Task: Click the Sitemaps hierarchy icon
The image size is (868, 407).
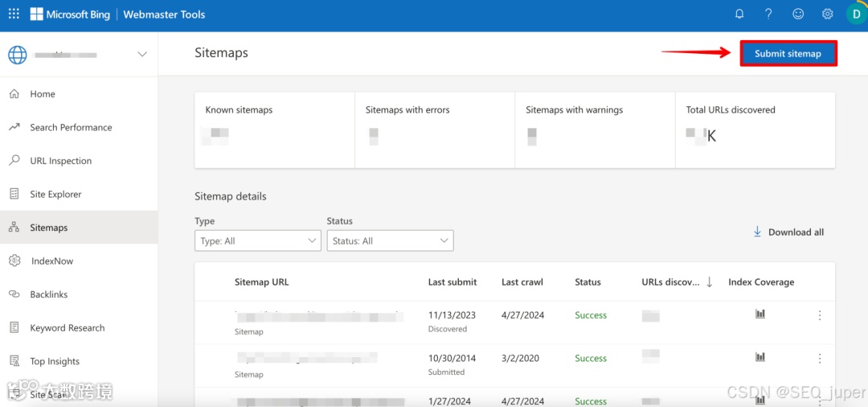Action: (14, 228)
